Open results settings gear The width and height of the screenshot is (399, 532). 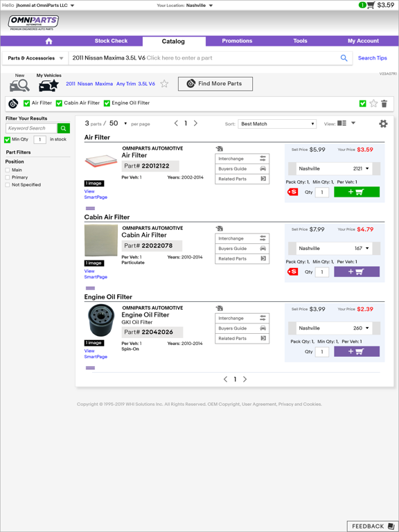383,124
